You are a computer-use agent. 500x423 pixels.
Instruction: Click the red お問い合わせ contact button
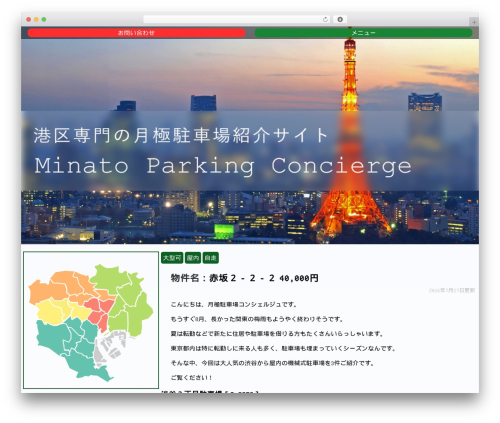tap(136, 33)
